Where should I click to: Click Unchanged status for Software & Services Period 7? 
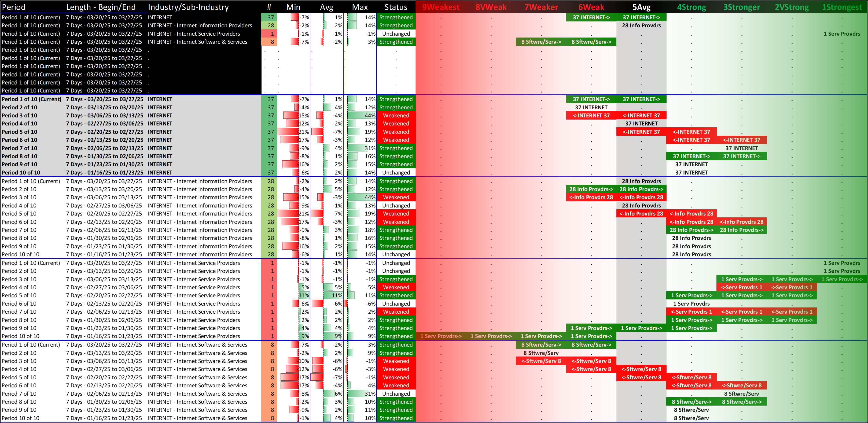[x=396, y=394]
